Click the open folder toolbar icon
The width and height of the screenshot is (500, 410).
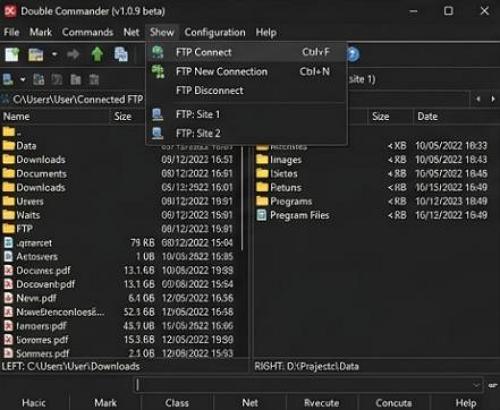pyautogui.click(x=36, y=54)
